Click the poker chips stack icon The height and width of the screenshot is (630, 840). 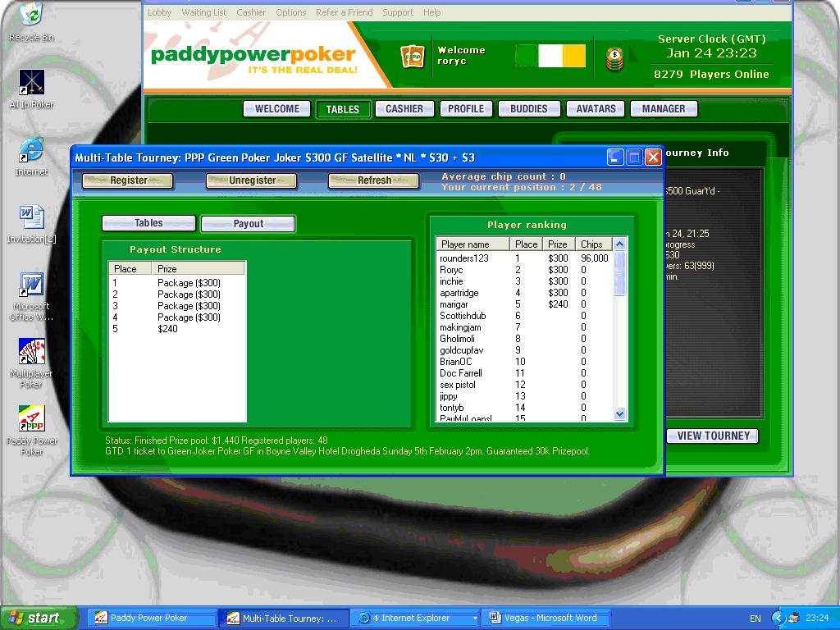click(615, 59)
